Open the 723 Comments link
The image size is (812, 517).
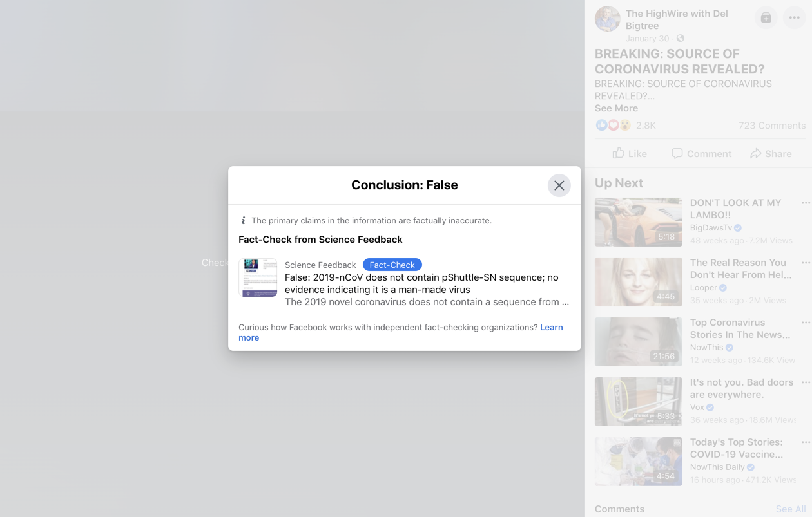[x=771, y=126]
